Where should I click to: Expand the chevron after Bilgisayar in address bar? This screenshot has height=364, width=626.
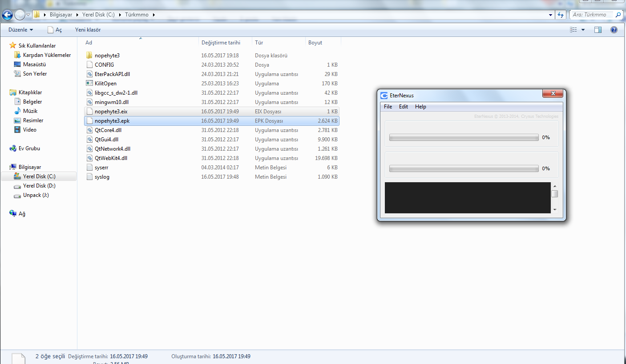click(77, 15)
